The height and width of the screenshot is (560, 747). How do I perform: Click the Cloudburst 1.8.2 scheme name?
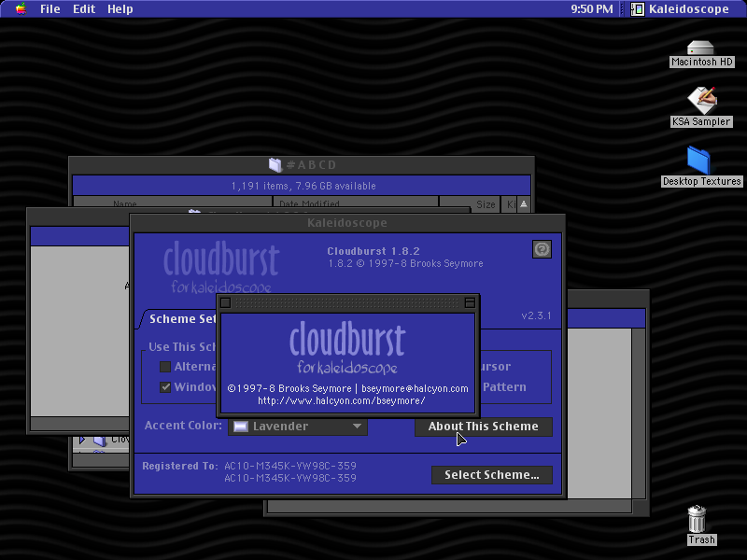tap(373, 251)
